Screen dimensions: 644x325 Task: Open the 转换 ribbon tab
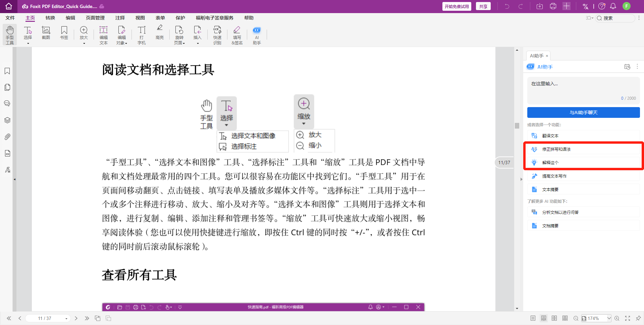[x=50, y=18]
